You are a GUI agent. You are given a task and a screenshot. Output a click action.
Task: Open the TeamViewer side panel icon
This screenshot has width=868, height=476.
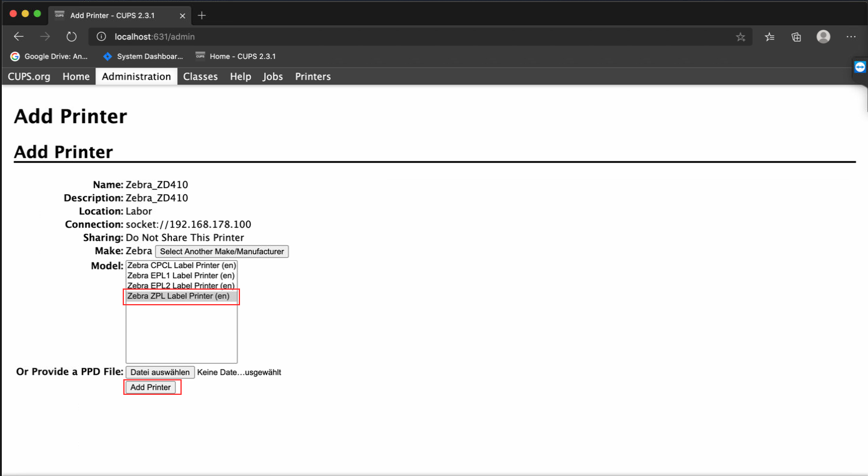(860, 67)
